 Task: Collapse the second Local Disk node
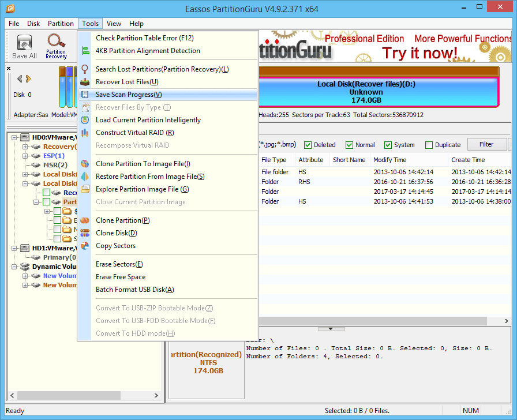(x=25, y=183)
